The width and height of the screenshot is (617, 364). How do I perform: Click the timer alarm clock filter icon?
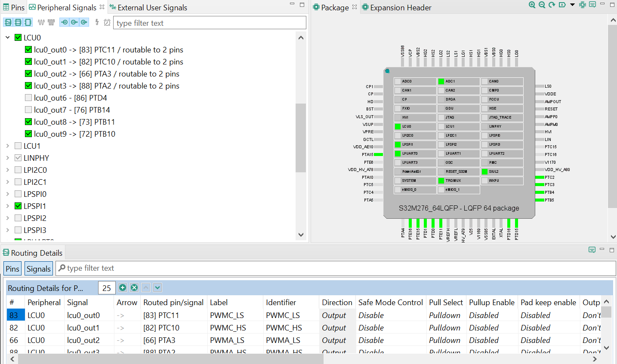[x=107, y=22]
